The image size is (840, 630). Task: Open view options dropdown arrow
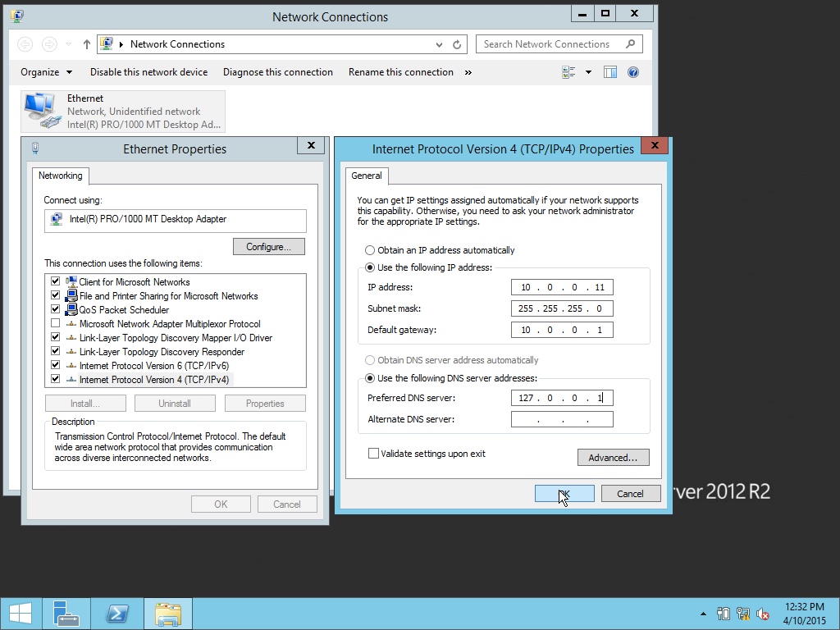588,72
